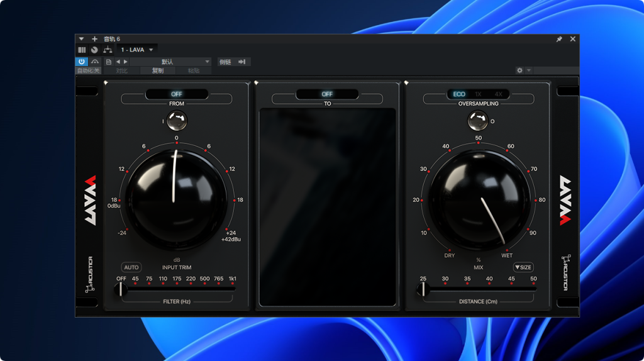The height and width of the screenshot is (361, 644).
Task: Load the next preset arrow
Action: pyautogui.click(x=126, y=62)
